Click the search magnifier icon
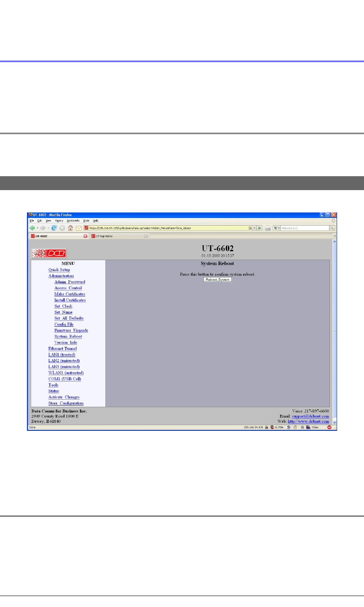This screenshot has width=364, height=607. click(x=332, y=228)
